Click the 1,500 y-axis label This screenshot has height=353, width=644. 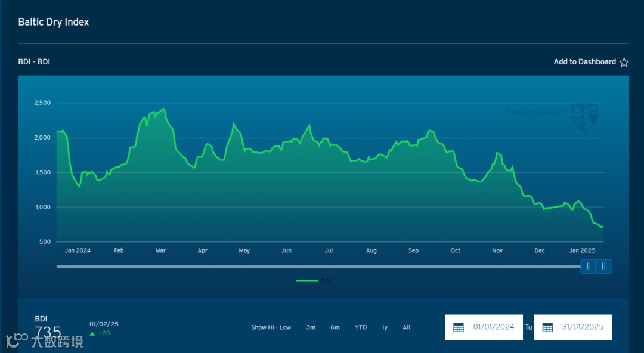pos(42,172)
